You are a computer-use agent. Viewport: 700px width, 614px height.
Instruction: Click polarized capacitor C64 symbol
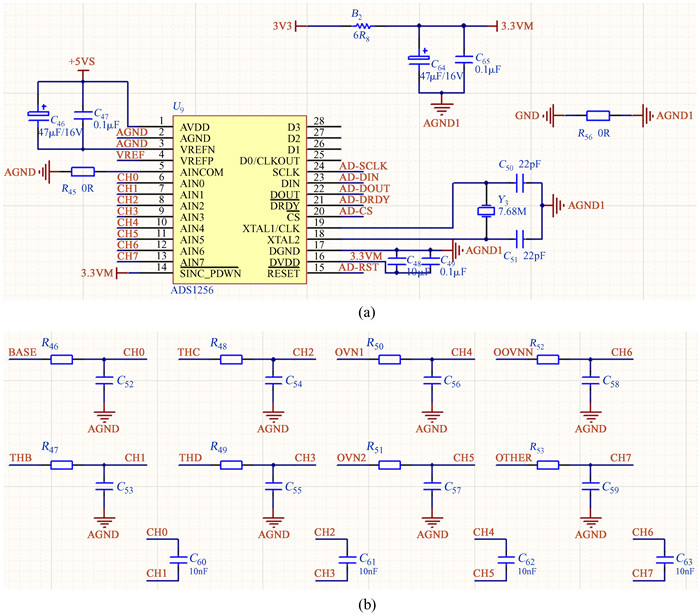[421, 61]
